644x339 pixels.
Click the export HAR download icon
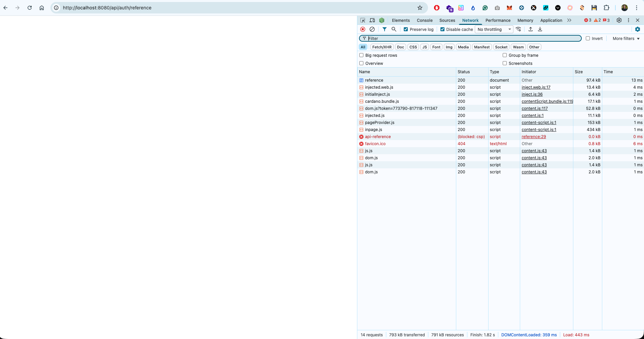coord(540,29)
